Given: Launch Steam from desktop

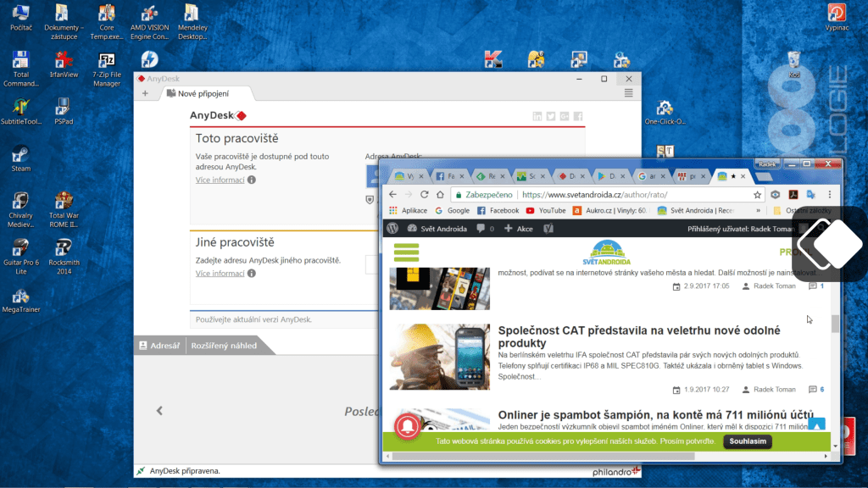Looking at the screenshot, I should click(x=21, y=158).
